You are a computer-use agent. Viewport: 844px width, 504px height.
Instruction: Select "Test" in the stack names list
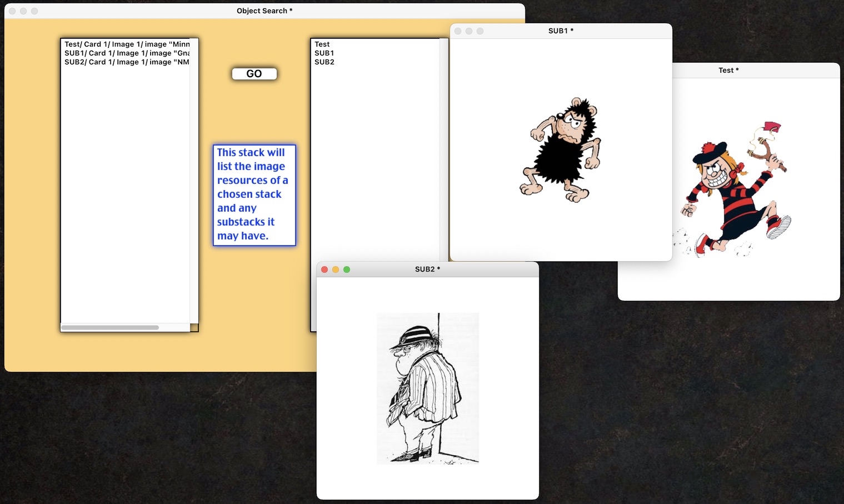click(x=322, y=44)
